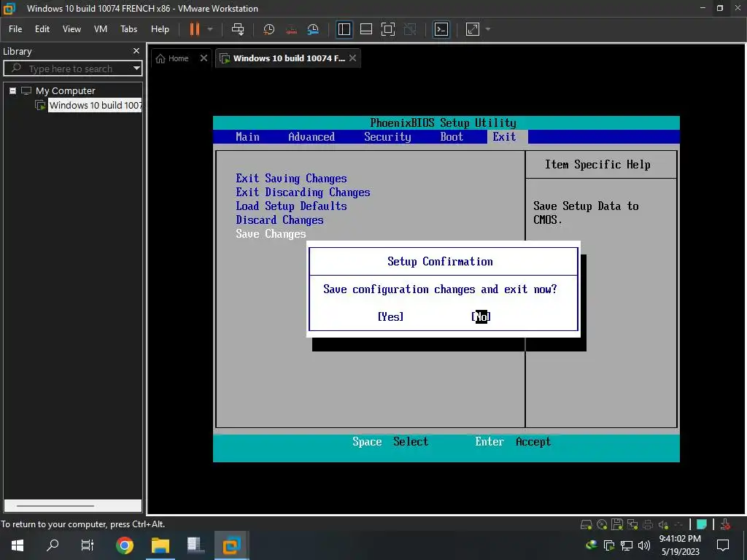This screenshot has width=747, height=560.
Task: Open the snapshot manager
Action: click(x=313, y=29)
